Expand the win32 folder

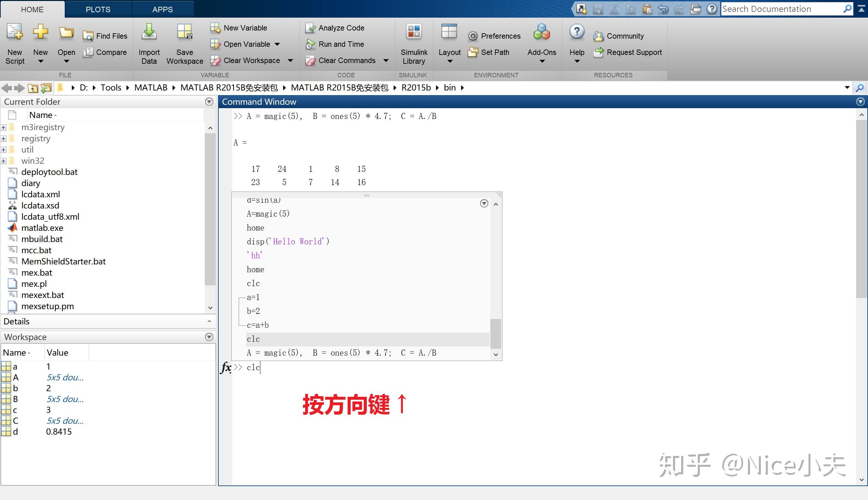tap(4, 160)
